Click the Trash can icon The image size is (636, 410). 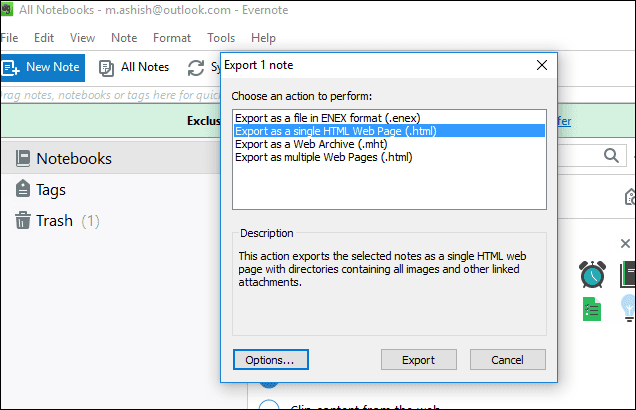click(x=23, y=220)
